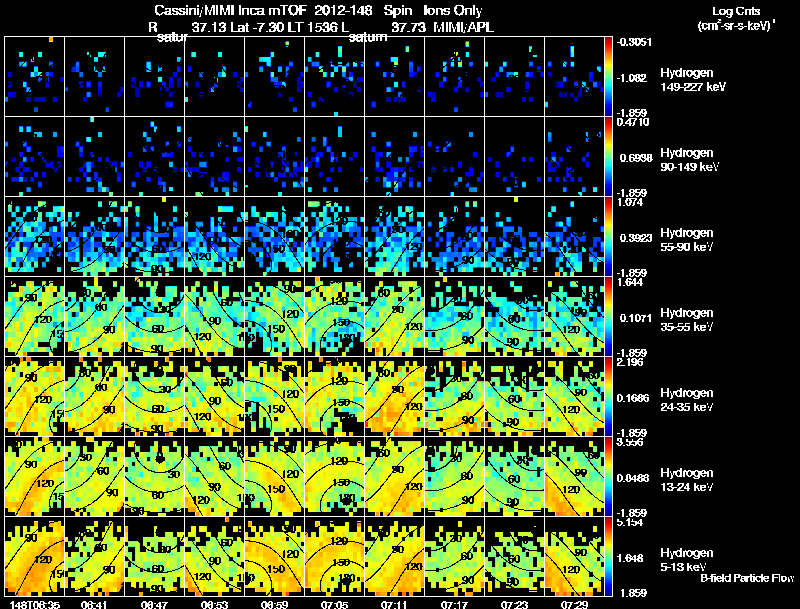Click the MIMI/APL credit text
Screen dimensions: 800x609
(x=463, y=27)
